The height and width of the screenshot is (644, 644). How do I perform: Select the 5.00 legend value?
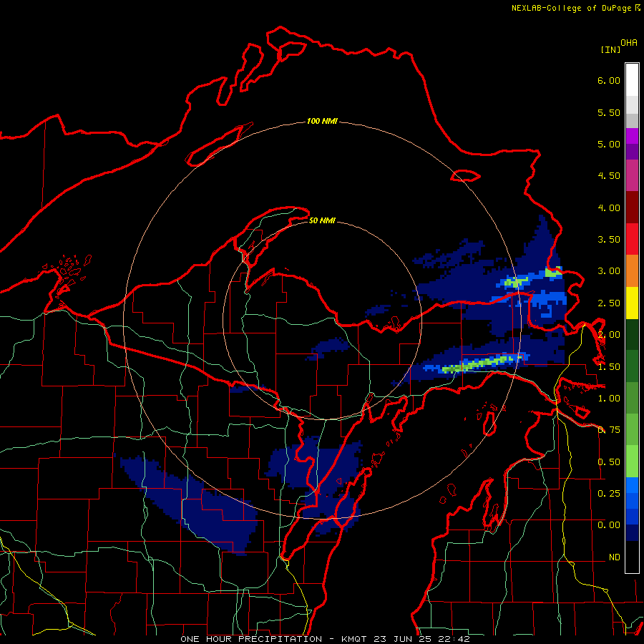(x=609, y=144)
